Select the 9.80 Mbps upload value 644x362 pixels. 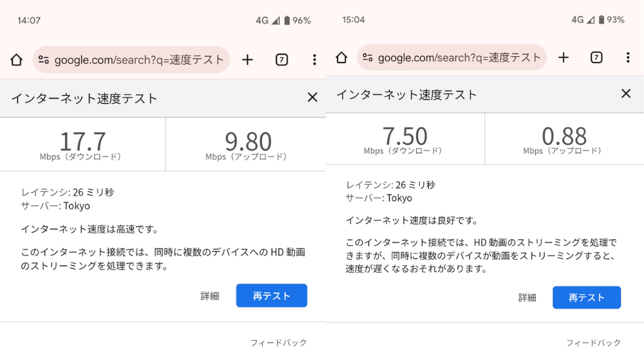pos(248,141)
